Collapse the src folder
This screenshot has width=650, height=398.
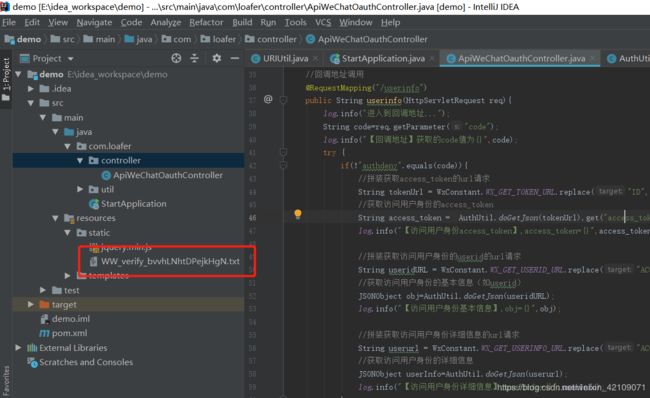(31, 103)
